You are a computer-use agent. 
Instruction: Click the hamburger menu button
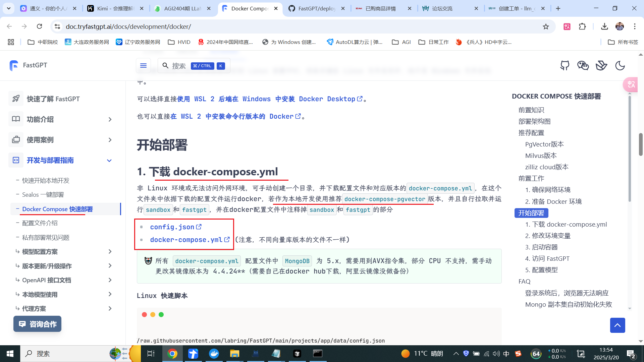pyautogui.click(x=143, y=66)
